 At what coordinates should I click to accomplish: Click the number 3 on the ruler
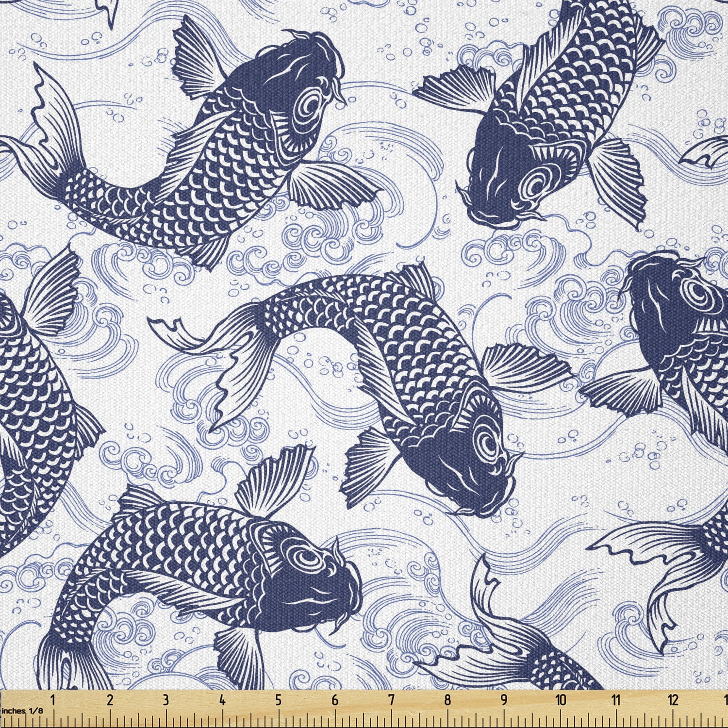pos(166,700)
